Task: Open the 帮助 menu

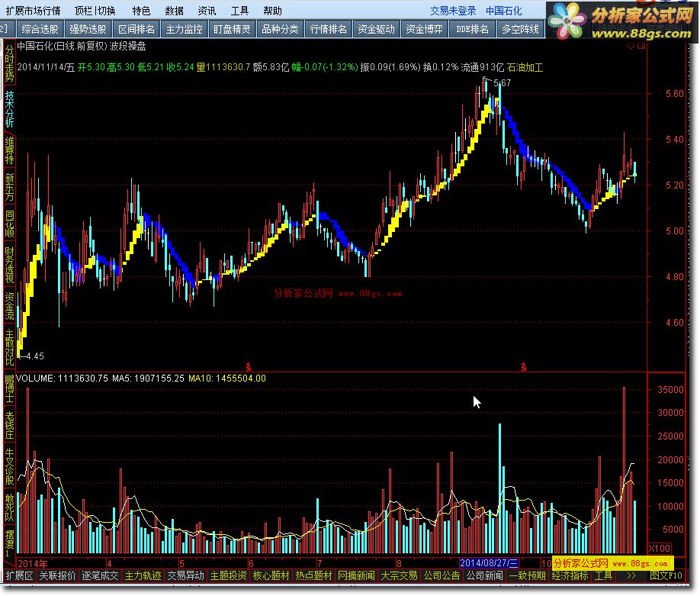Action: 273,10
